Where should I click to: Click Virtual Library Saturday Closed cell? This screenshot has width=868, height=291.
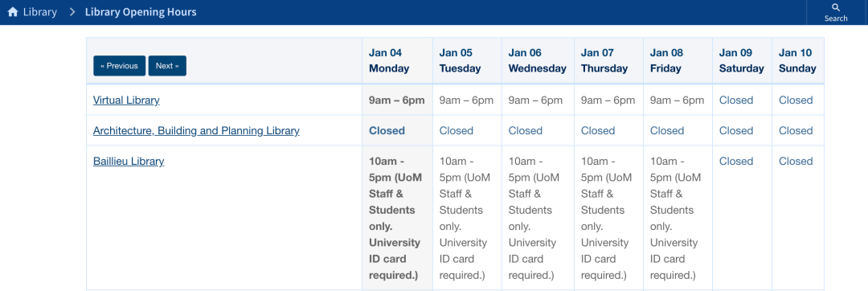[735, 100]
